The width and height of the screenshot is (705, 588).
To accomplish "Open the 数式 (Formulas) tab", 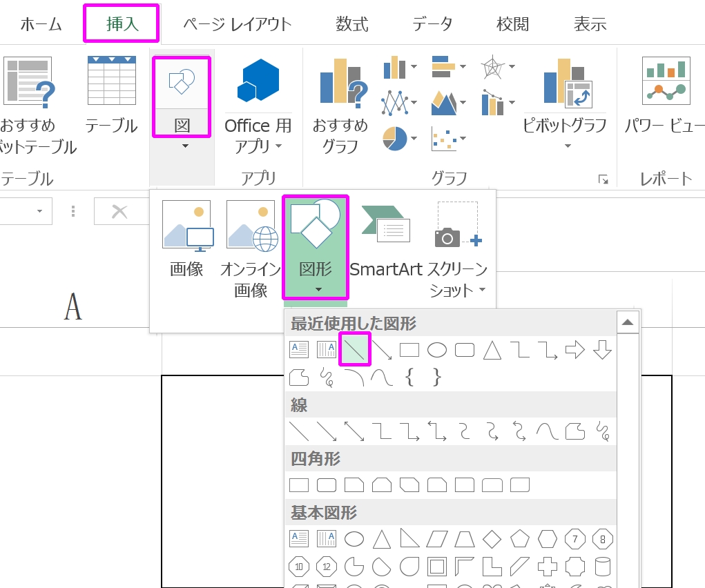I will coord(352,24).
